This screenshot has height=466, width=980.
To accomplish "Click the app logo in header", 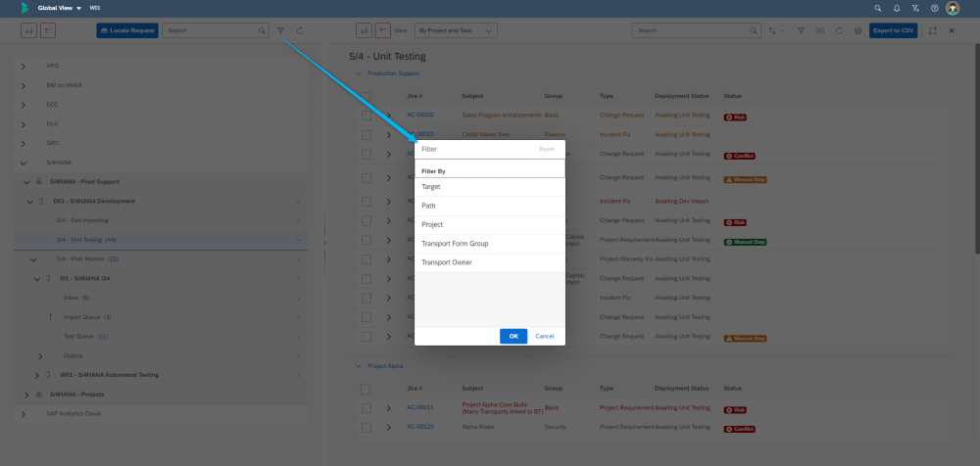I will 24,8.
